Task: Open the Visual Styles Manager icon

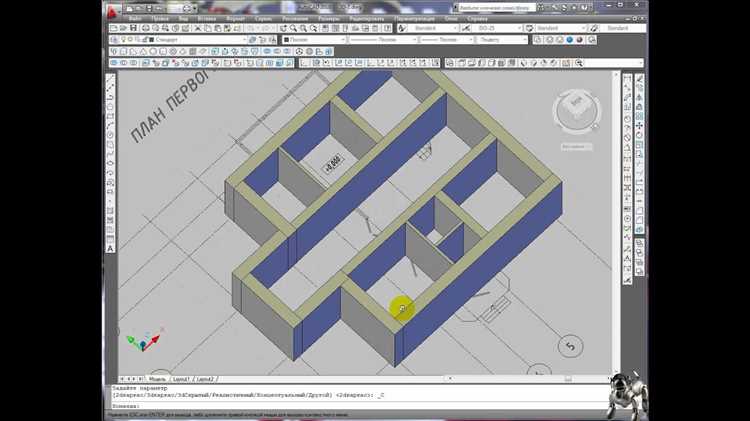Action: (592, 40)
